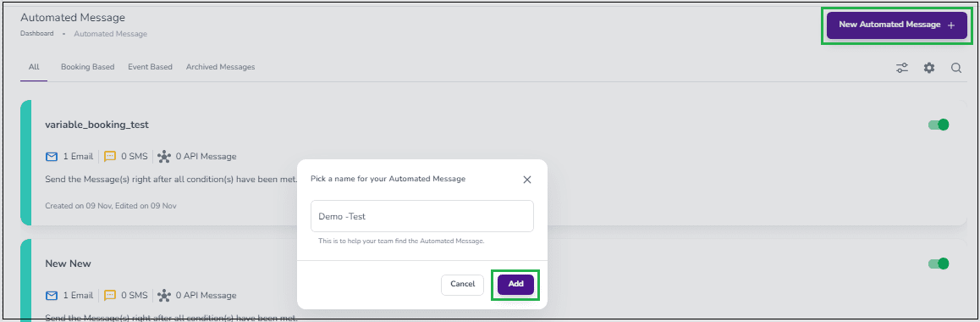Select the All tab
Screen dimensions: 980x322
point(34,67)
